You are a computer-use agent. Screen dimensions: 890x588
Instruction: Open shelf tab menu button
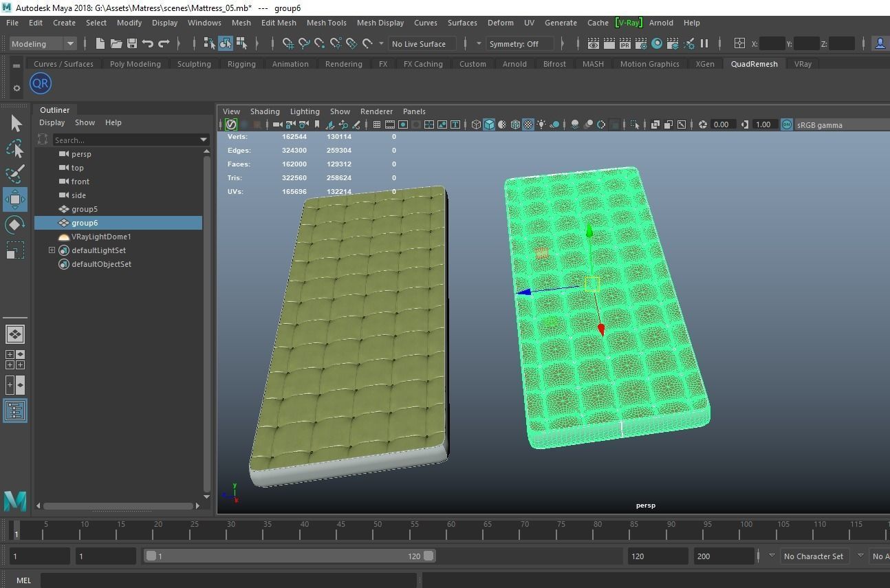(17, 66)
